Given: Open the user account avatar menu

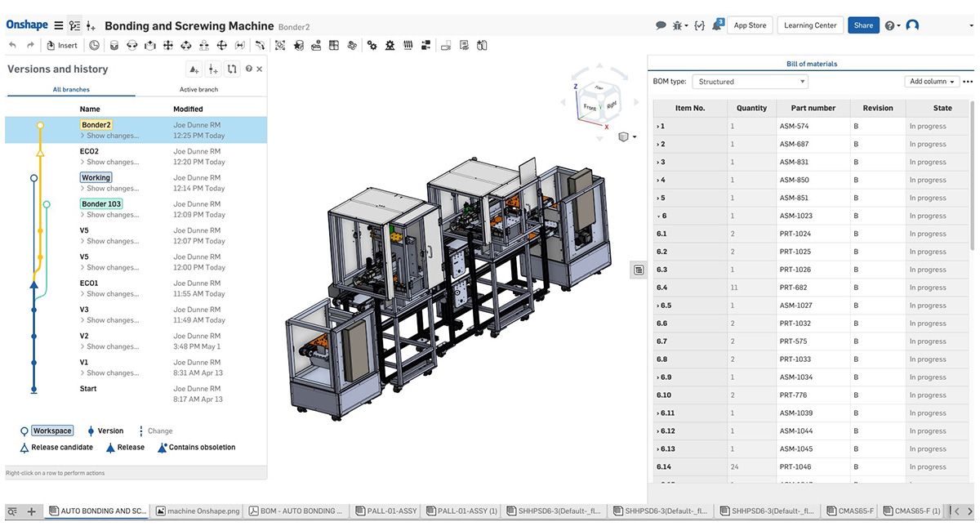Looking at the screenshot, I should 912,25.
